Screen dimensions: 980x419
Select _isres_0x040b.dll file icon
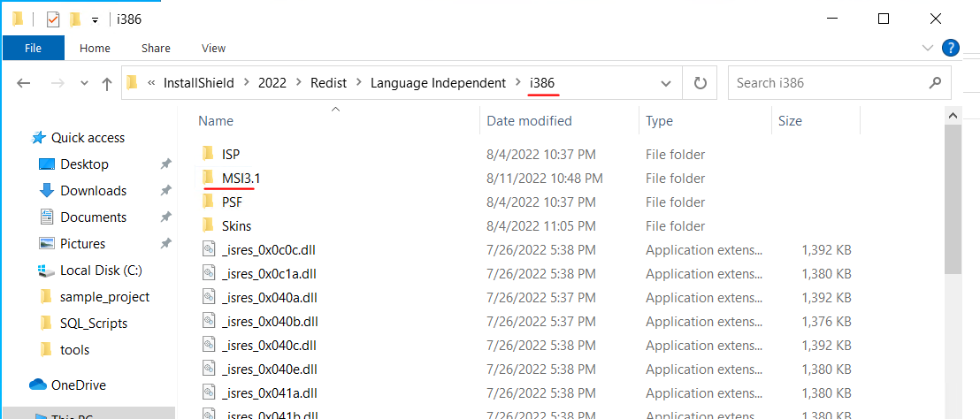209,321
